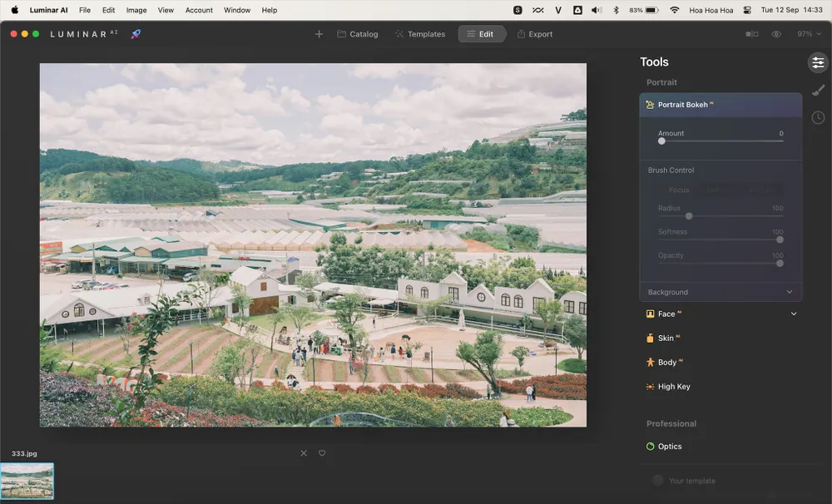Image resolution: width=832 pixels, height=504 pixels.
Task: Open the 97% zoom level dropdown
Action: tap(809, 34)
